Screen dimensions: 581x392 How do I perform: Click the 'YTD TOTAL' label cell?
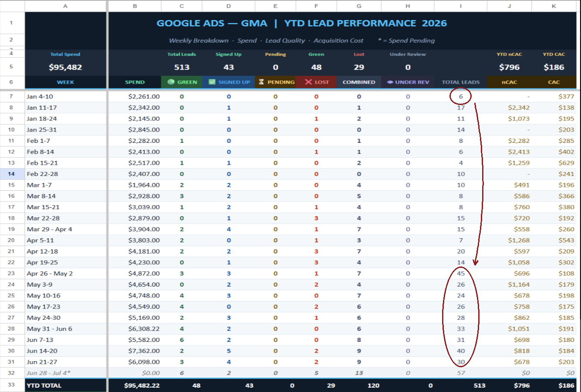[65, 385]
